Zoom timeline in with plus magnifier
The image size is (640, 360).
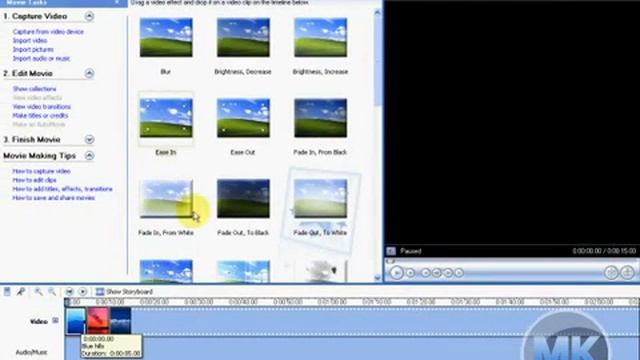tap(39, 291)
